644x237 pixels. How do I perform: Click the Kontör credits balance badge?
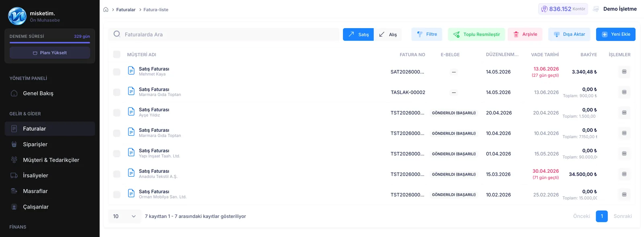tap(563, 9)
